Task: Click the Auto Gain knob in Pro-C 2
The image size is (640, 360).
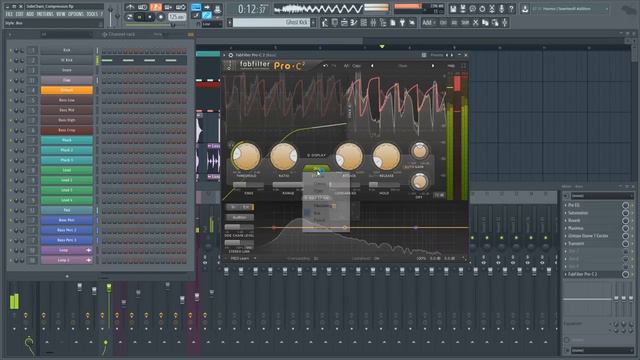Action: pyautogui.click(x=419, y=151)
